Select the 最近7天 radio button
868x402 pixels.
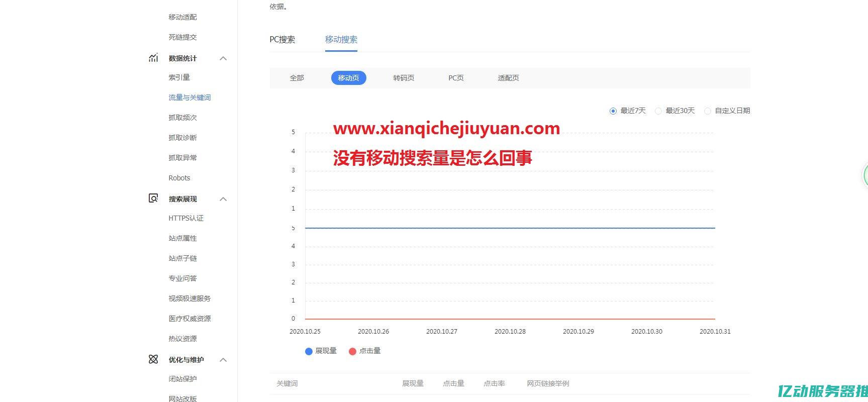[613, 111]
